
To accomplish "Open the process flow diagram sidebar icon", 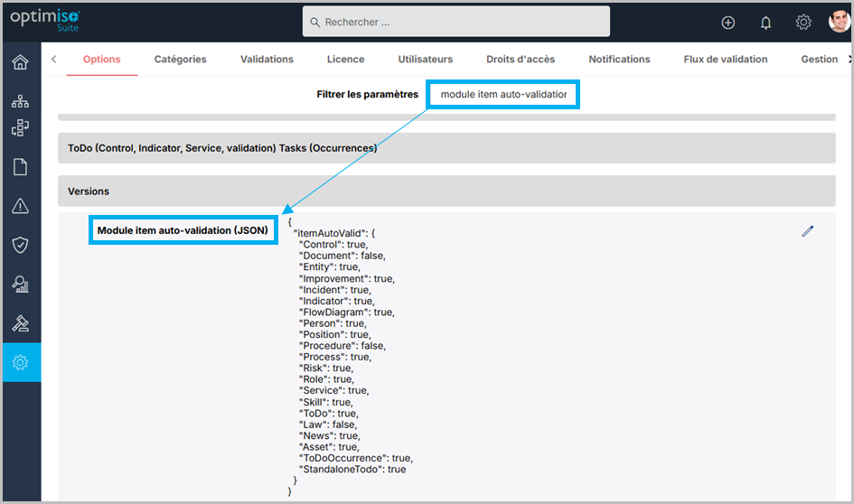I will [x=20, y=128].
